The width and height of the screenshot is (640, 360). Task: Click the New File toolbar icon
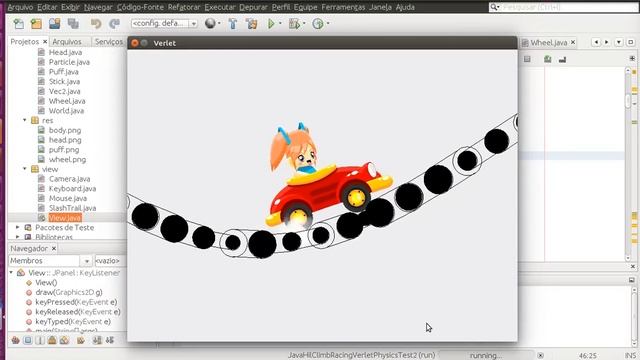tap(19, 24)
